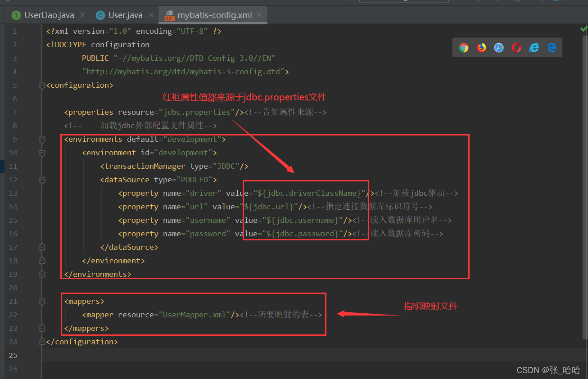
Task: Click line number 11 in gutter
Action: pyautogui.click(x=13, y=166)
